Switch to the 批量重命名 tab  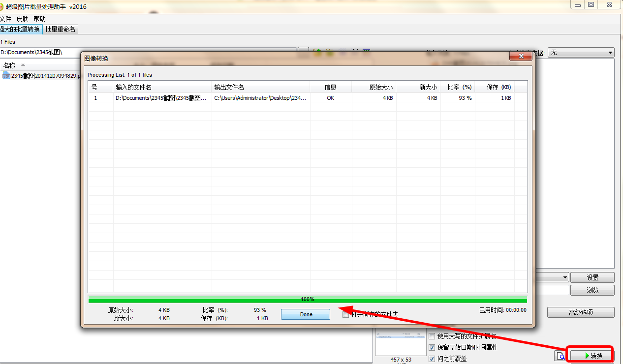coord(61,30)
